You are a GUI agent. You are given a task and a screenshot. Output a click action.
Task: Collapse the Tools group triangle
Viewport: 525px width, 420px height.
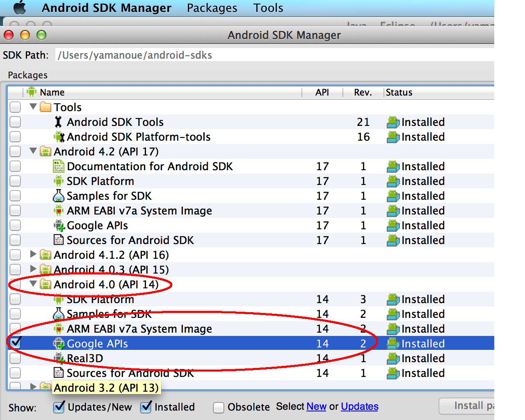click(33, 107)
